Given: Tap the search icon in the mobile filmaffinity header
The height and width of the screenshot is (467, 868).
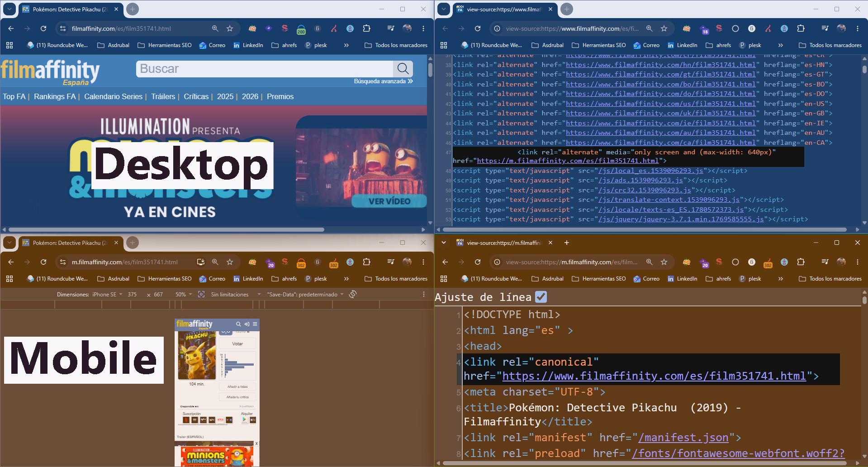Looking at the screenshot, I should (238, 324).
